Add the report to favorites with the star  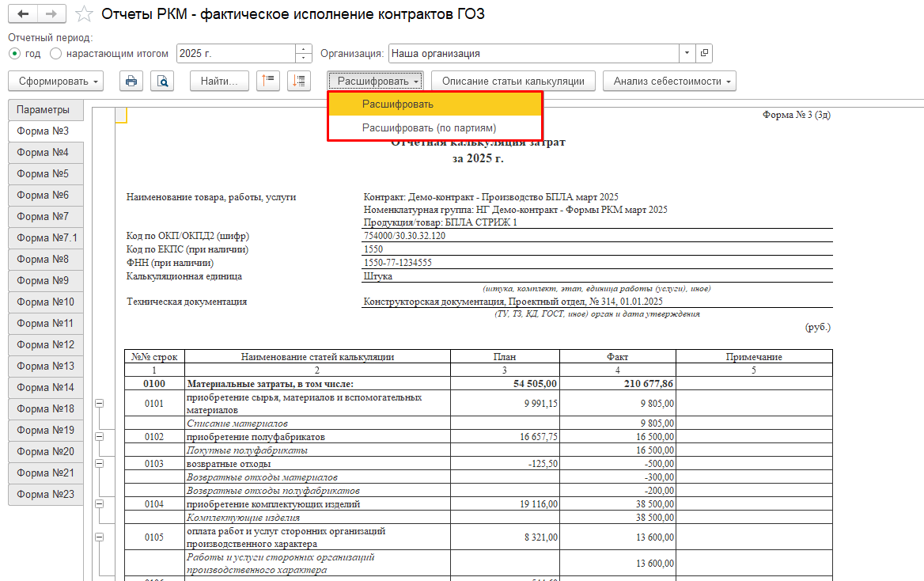[x=85, y=14]
